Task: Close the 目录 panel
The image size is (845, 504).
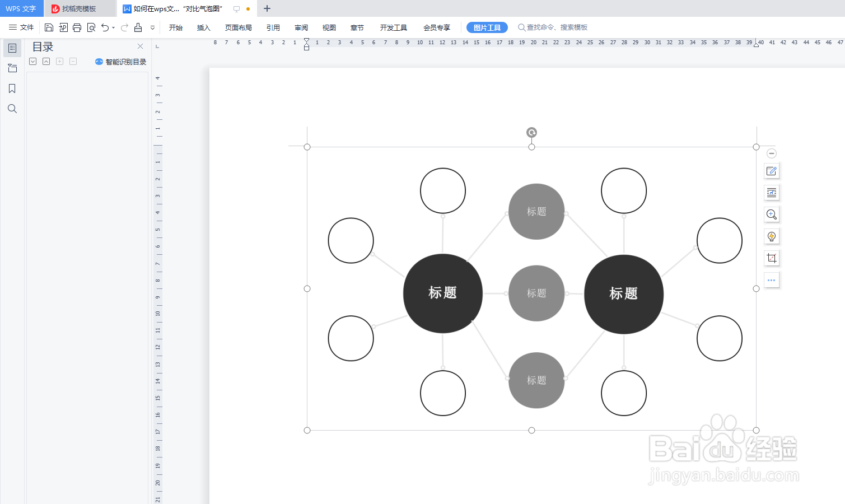Action: [x=140, y=46]
